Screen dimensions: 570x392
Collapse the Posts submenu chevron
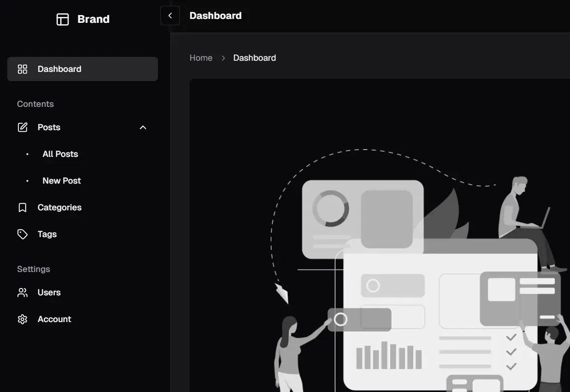142,127
